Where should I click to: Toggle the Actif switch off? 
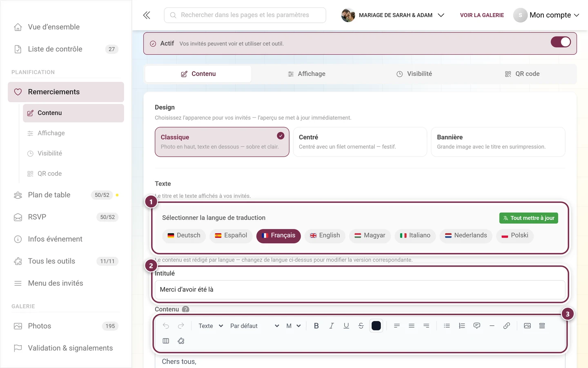click(x=561, y=42)
